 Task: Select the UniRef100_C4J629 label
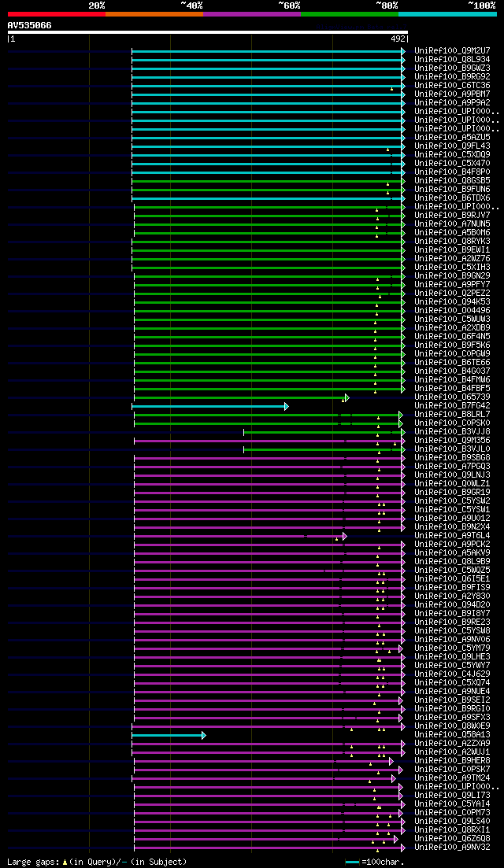(452, 674)
